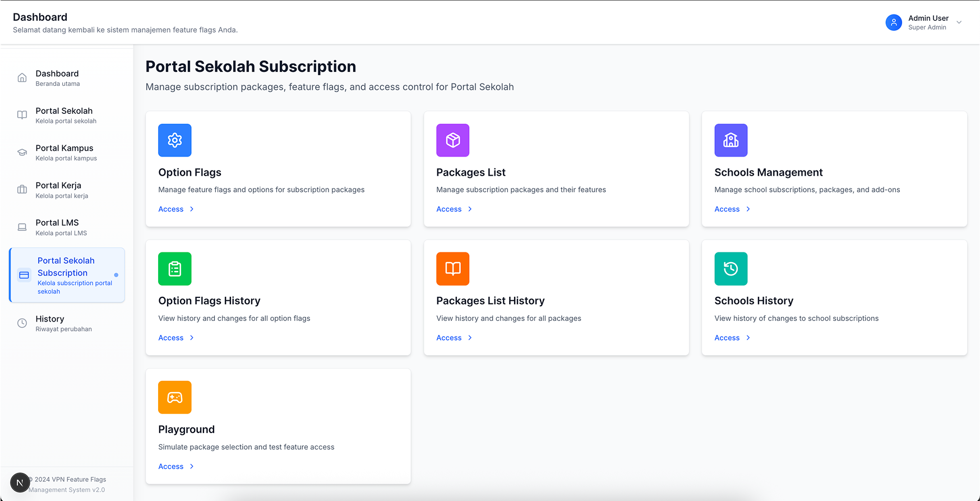Click the blue dot on the active sidebar item

116,275
